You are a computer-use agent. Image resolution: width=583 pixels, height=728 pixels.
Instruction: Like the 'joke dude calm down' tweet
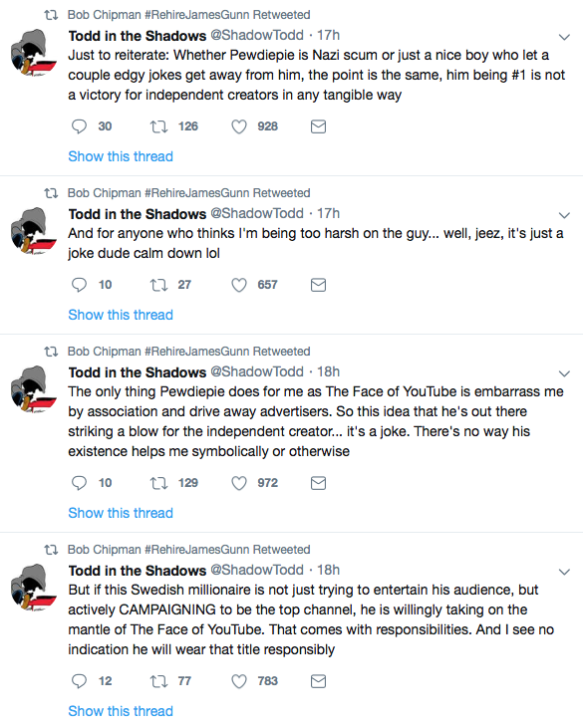pos(239,285)
